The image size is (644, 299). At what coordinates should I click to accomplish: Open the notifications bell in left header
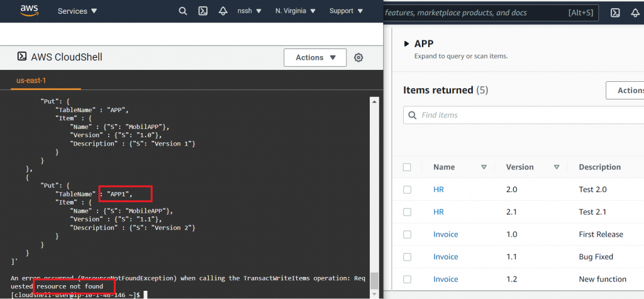pyautogui.click(x=223, y=11)
